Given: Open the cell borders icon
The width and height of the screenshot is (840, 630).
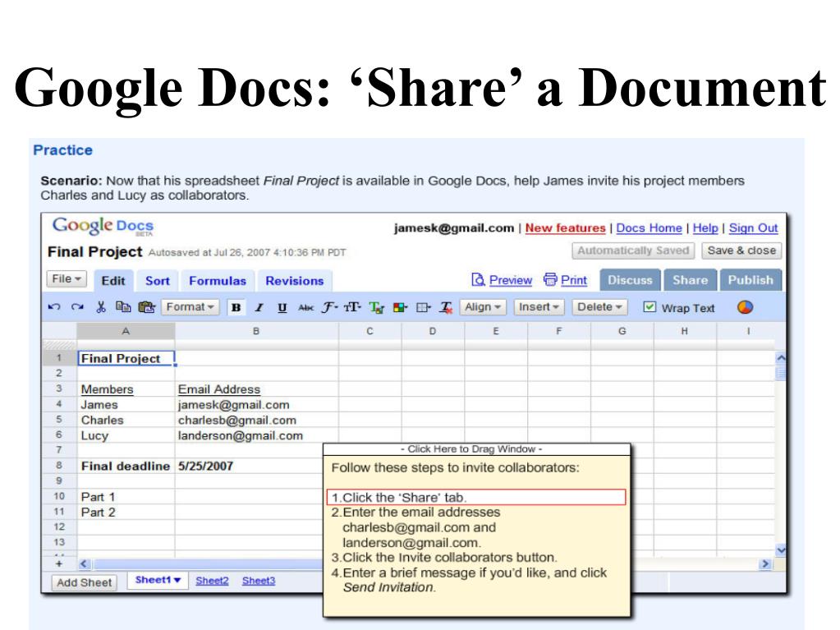Looking at the screenshot, I should coord(424,307).
